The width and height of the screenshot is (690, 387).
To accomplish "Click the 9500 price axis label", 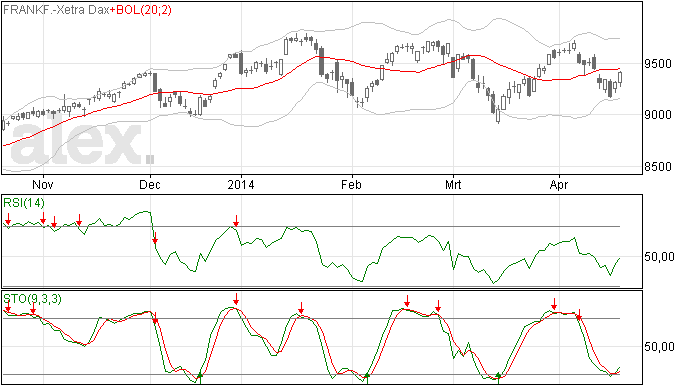I will [658, 64].
